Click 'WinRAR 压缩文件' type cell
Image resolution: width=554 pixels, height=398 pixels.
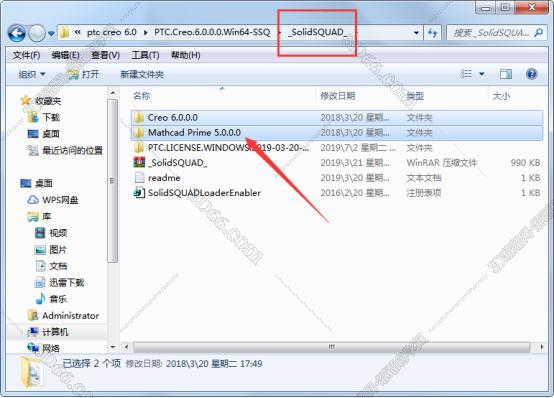(x=442, y=163)
